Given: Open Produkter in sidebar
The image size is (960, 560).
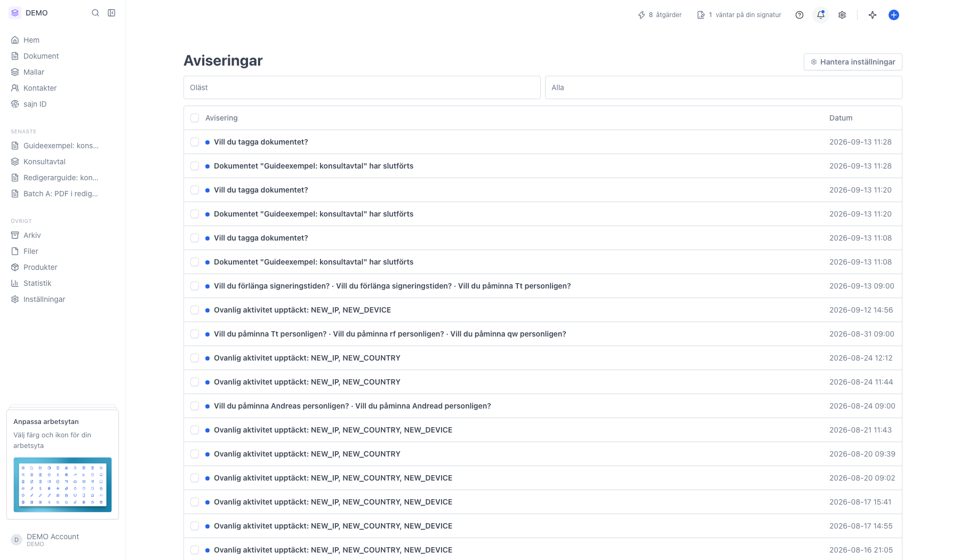Looking at the screenshot, I should pyautogui.click(x=62, y=267).
